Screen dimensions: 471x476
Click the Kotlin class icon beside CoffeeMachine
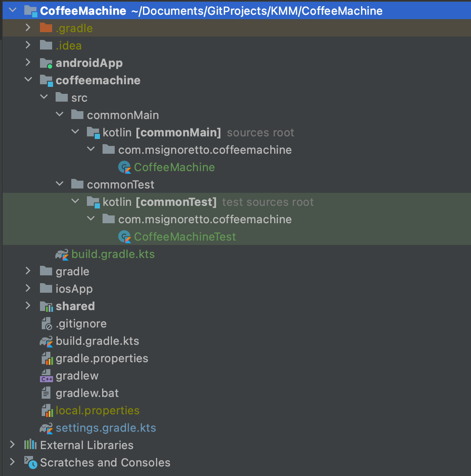125,167
